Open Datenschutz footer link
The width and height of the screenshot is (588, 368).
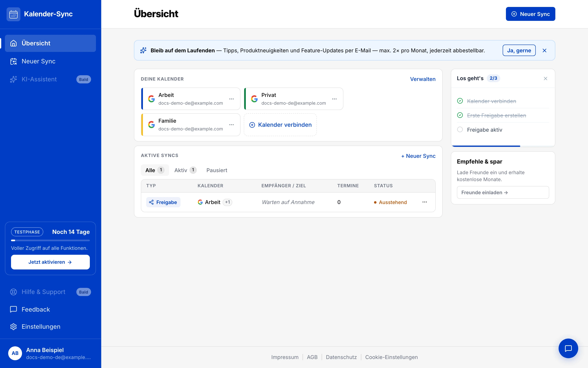point(341,357)
